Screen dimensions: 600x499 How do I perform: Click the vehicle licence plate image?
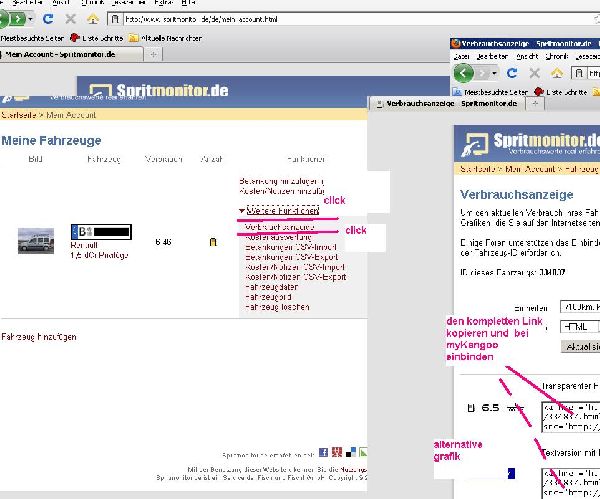click(x=101, y=232)
